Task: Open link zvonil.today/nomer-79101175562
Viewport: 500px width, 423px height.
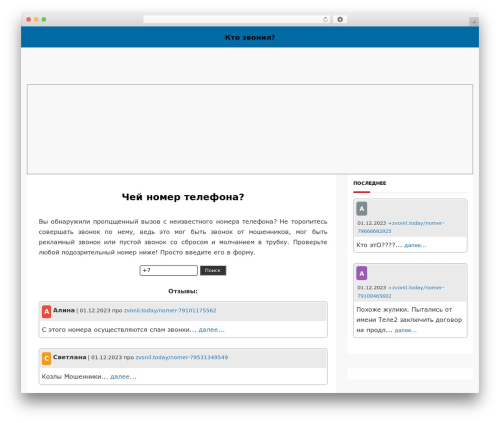Action: pyautogui.click(x=170, y=310)
